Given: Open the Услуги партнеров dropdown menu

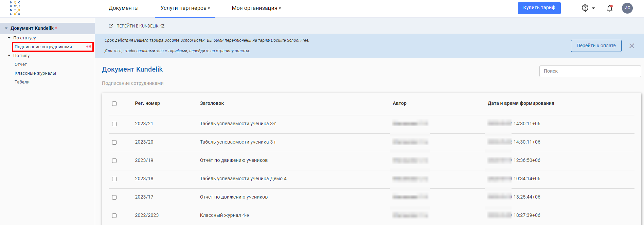Looking at the screenshot, I should 185,8.
